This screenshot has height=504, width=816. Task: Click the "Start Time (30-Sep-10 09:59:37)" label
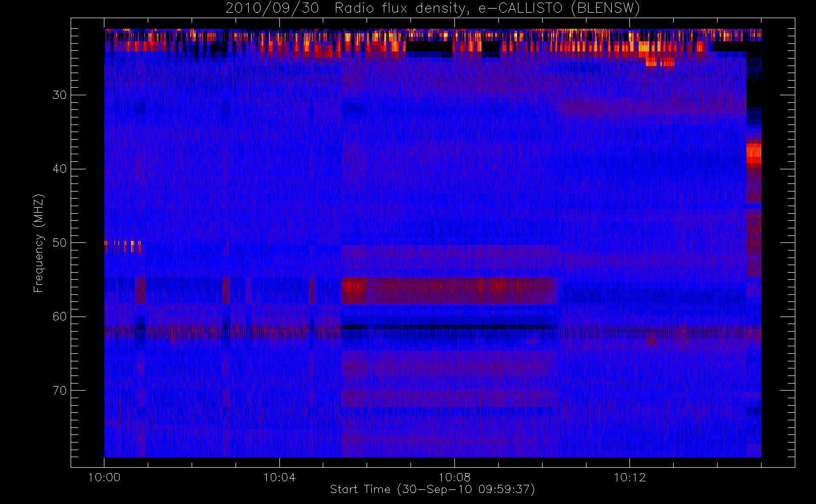tap(432, 489)
